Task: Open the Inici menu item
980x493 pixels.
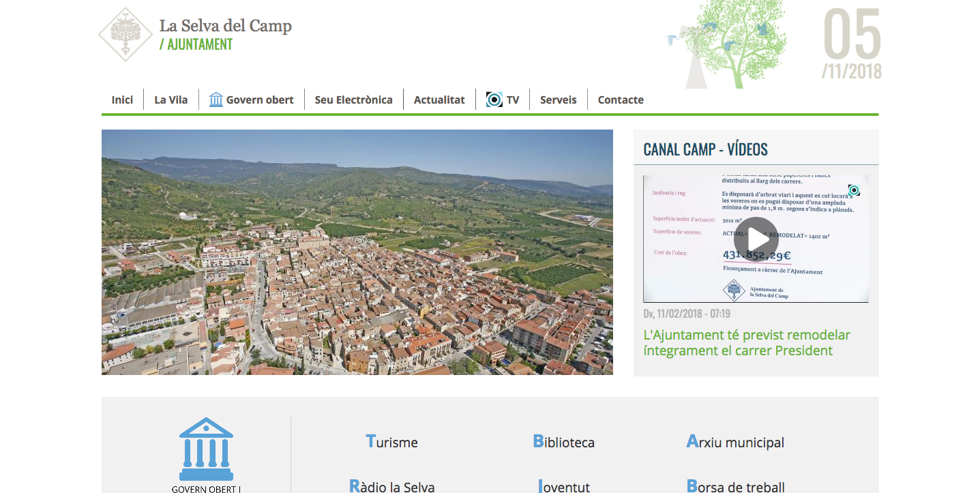Action: point(122,100)
